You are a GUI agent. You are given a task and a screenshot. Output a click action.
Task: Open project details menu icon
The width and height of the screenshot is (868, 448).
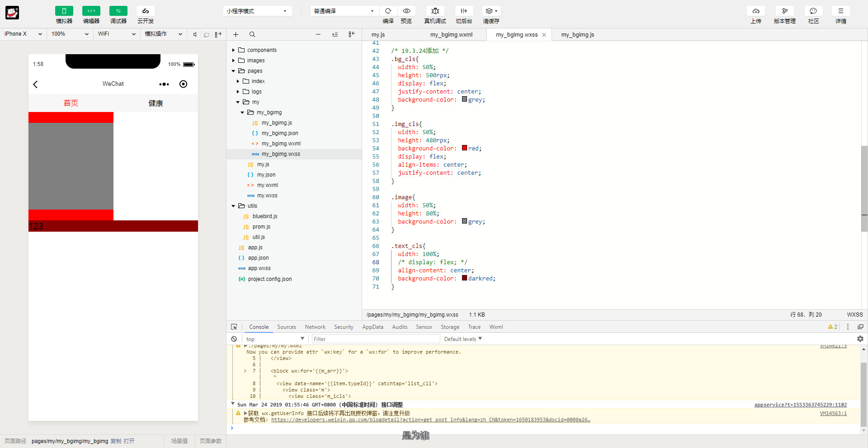[841, 11]
